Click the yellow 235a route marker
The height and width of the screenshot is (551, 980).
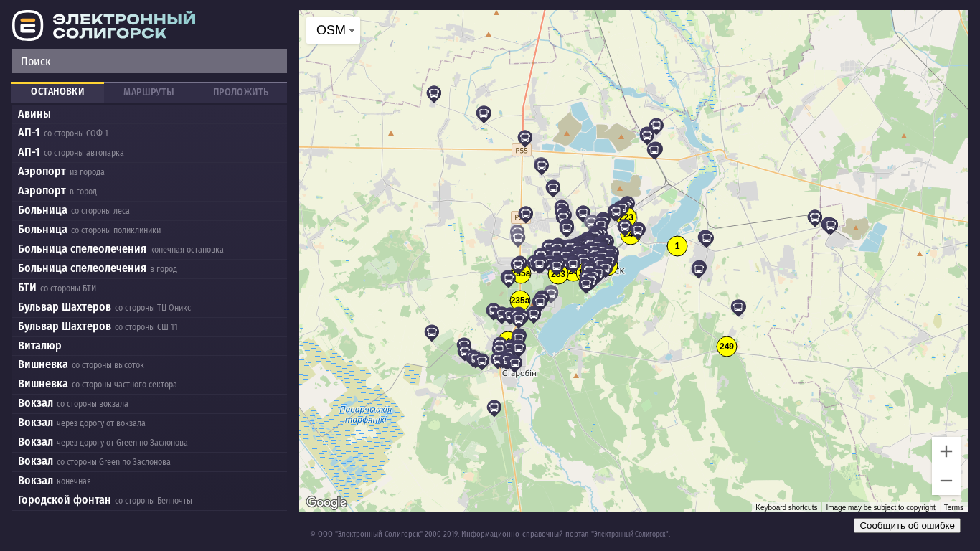pyautogui.click(x=520, y=301)
